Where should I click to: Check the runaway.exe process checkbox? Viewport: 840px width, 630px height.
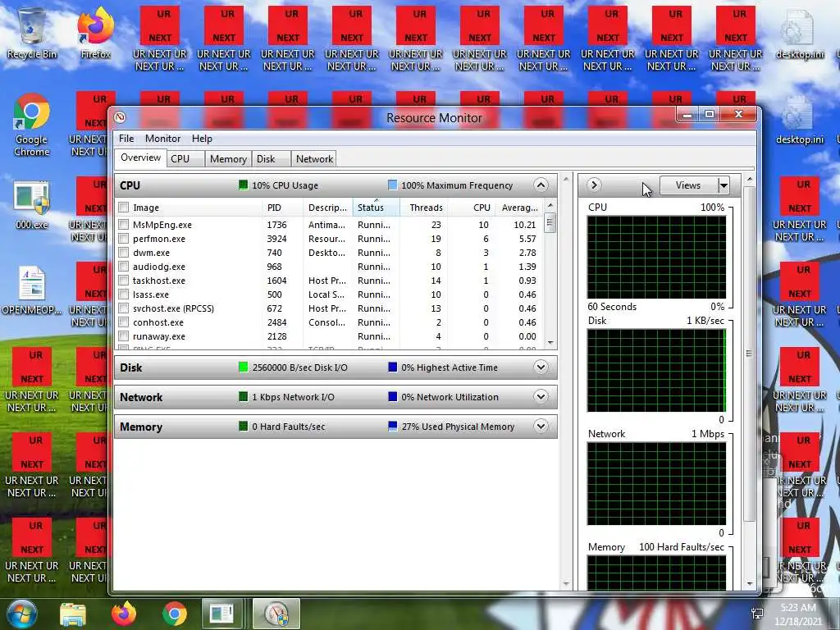click(124, 336)
